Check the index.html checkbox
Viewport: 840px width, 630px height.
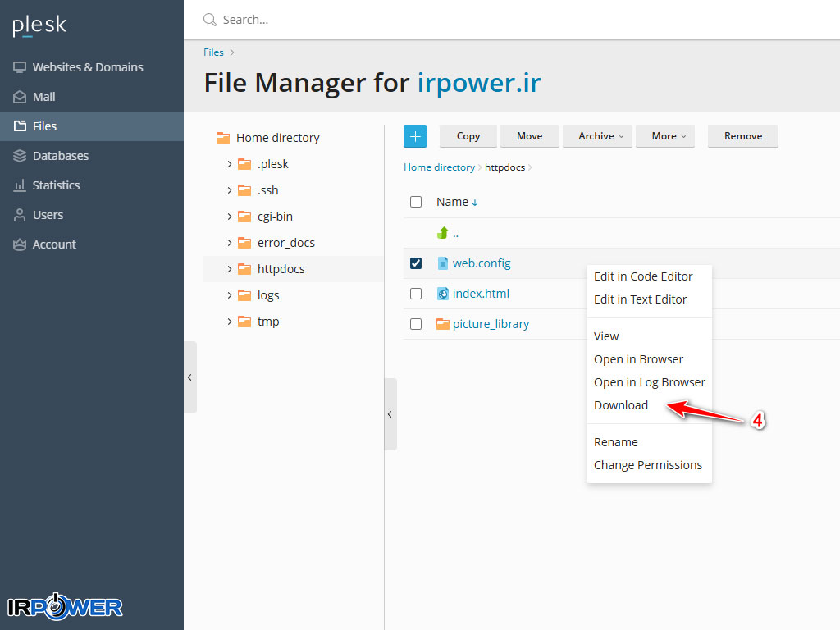(x=416, y=294)
